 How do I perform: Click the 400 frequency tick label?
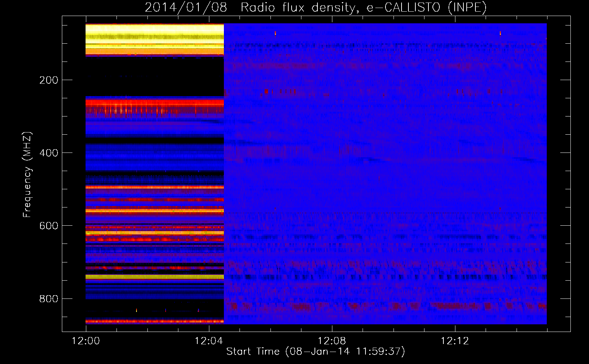[49, 153]
